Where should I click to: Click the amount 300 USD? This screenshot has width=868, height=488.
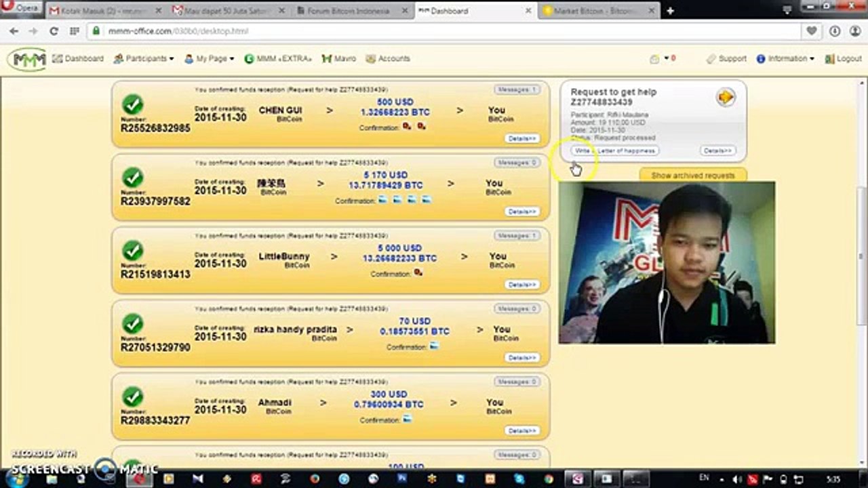tap(389, 394)
